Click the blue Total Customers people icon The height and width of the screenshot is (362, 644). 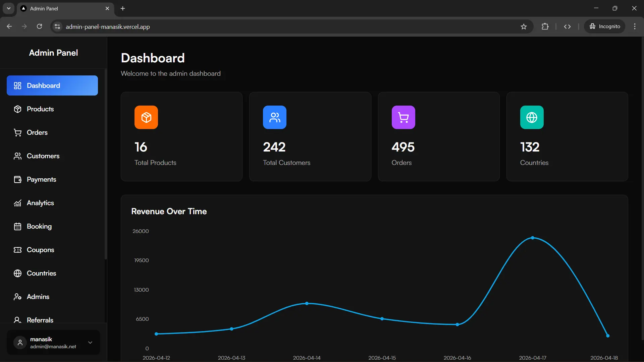pos(275,117)
